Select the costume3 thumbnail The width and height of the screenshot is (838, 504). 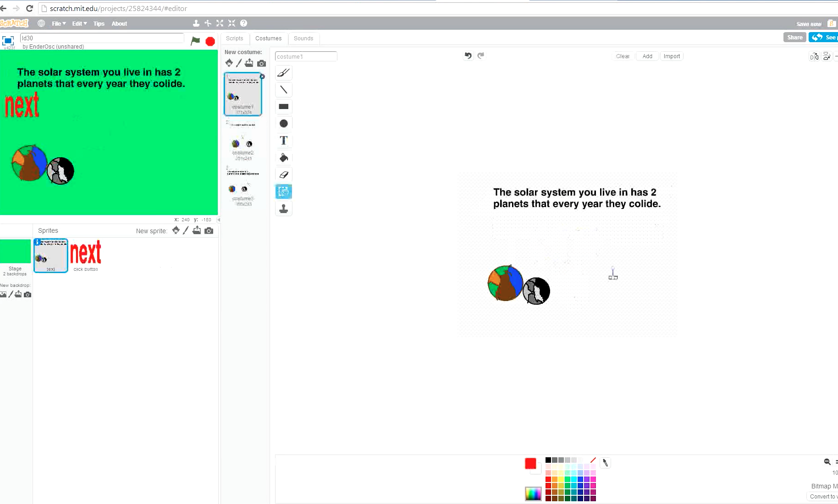243,186
